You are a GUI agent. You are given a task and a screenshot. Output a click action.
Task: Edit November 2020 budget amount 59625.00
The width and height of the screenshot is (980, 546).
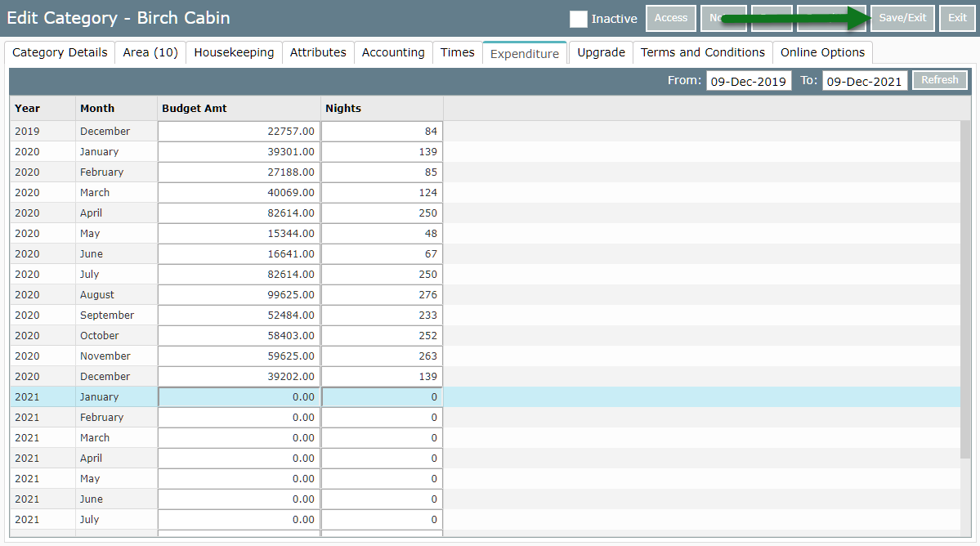239,356
